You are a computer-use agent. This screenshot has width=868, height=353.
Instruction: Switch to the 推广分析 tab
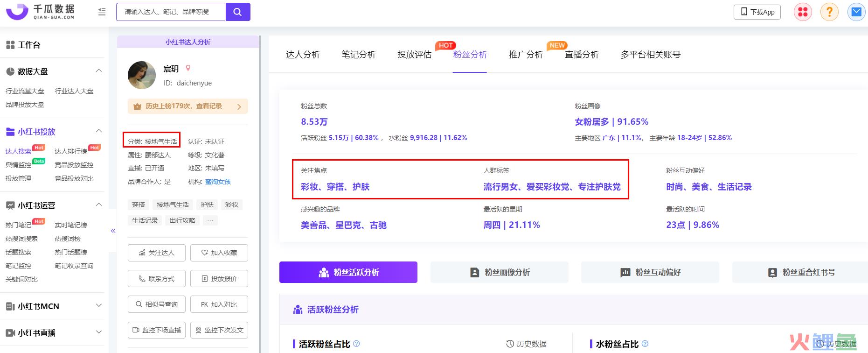pyautogui.click(x=526, y=55)
